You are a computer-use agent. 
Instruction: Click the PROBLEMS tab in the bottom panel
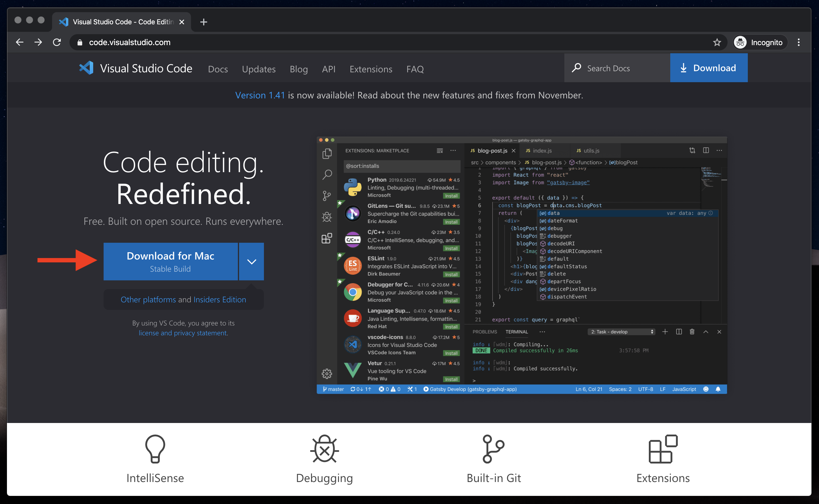pos(486,332)
